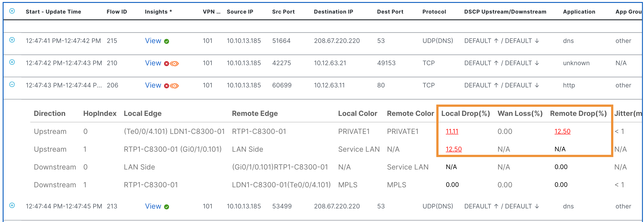This screenshot has width=644, height=222.
Task: Click red error icon for flow 210
Action: pos(167,64)
